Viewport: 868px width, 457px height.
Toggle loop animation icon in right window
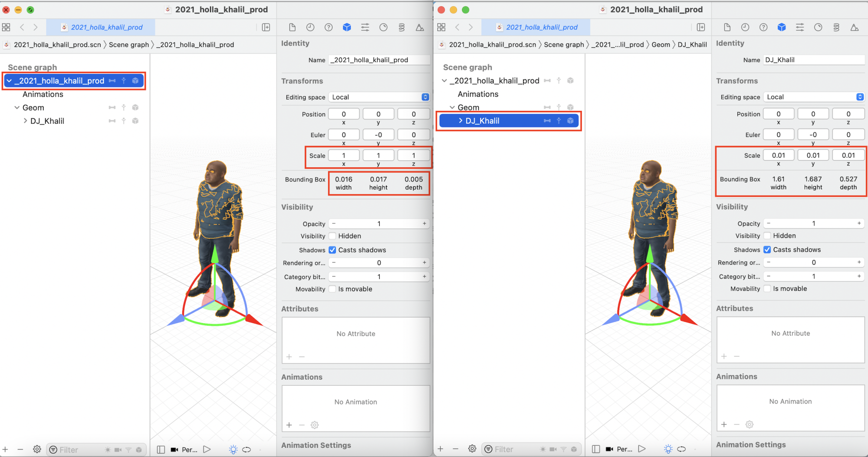tap(681, 449)
